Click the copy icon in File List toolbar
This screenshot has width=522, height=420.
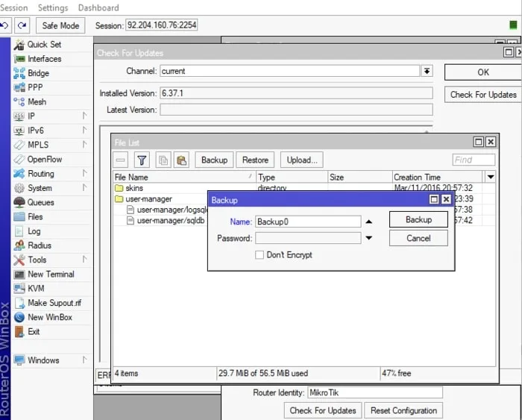coord(163,160)
